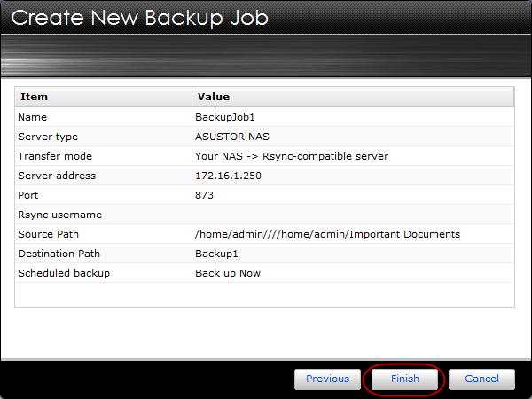Click the 172.16.1.250 address value
The height and width of the screenshot is (399, 532).
pos(229,176)
